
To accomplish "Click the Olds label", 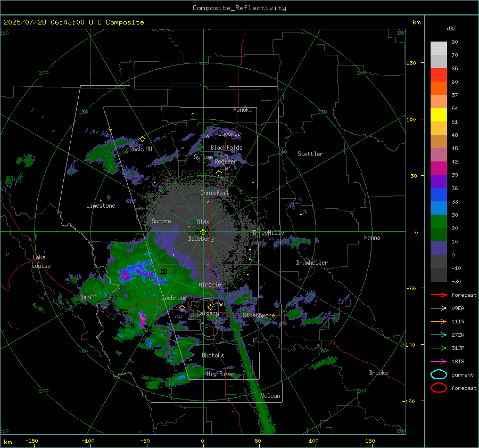I will tap(203, 222).
